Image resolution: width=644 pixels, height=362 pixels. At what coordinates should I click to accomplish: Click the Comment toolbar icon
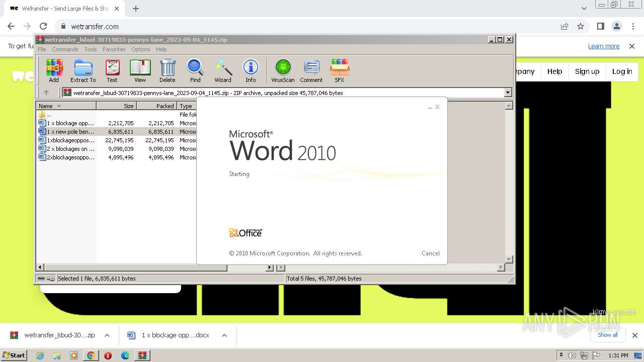tap(311, 70)
